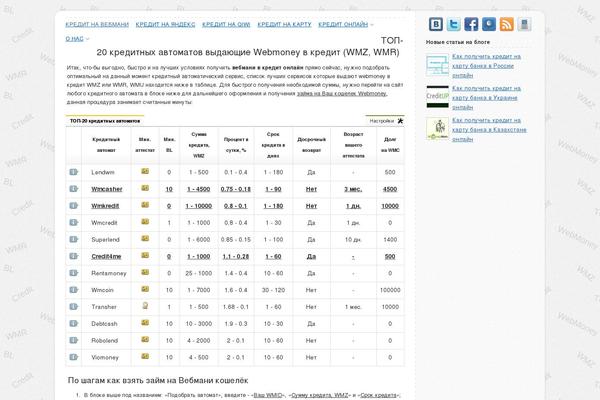The height and width of the screenshot is (400, 600).
Task: Click the attestat icon in Viomoney row
Action: pyautogui.click(x=145, y=356)
